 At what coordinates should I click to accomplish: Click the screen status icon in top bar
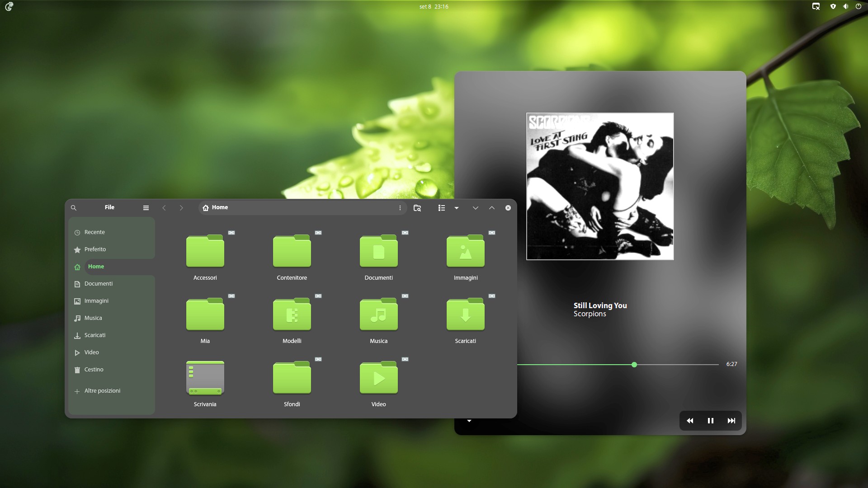[816, 6]
